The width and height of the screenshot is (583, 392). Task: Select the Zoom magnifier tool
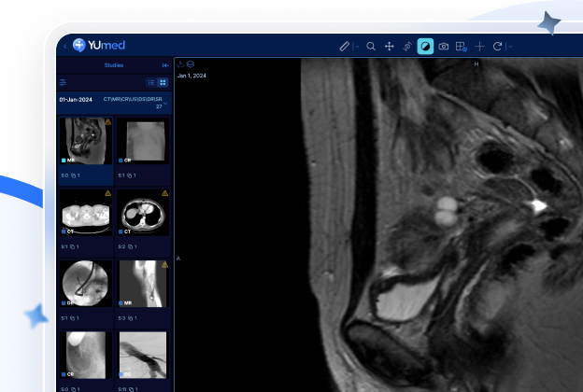pyautogui.click(x=371, y=47)
